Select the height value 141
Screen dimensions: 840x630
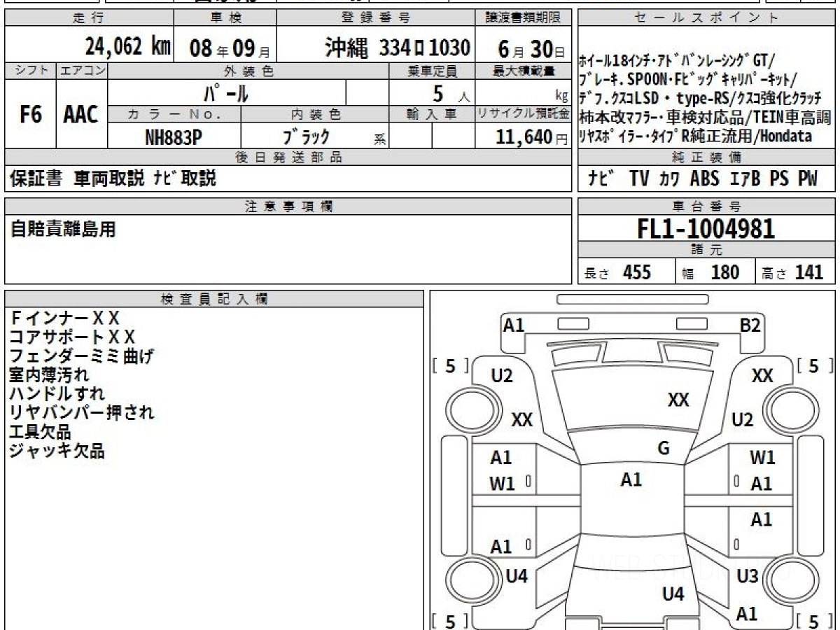point(809,272)
